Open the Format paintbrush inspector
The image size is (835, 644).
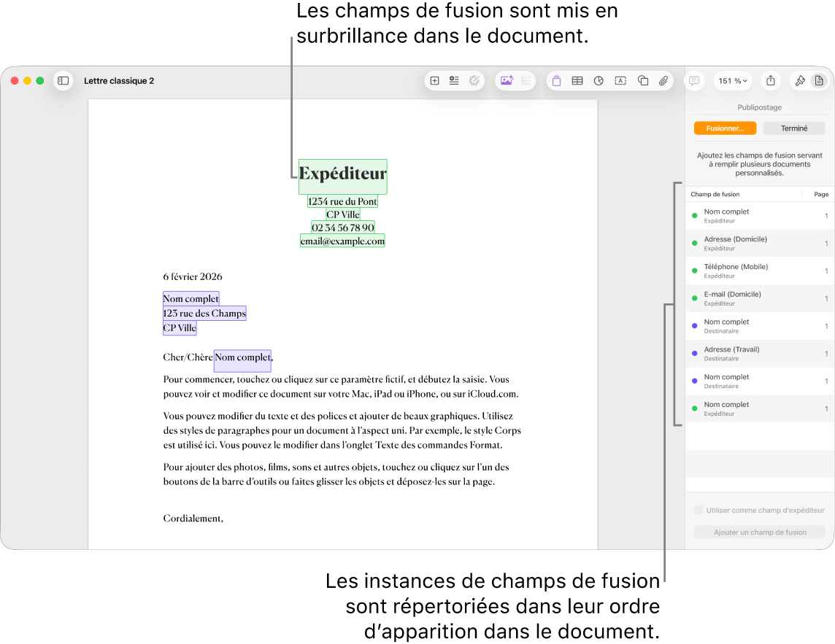click(800, 81)
